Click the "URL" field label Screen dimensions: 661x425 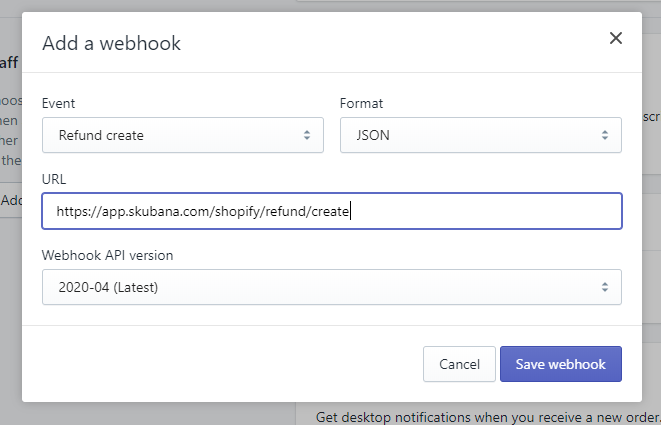coord(54,179)
